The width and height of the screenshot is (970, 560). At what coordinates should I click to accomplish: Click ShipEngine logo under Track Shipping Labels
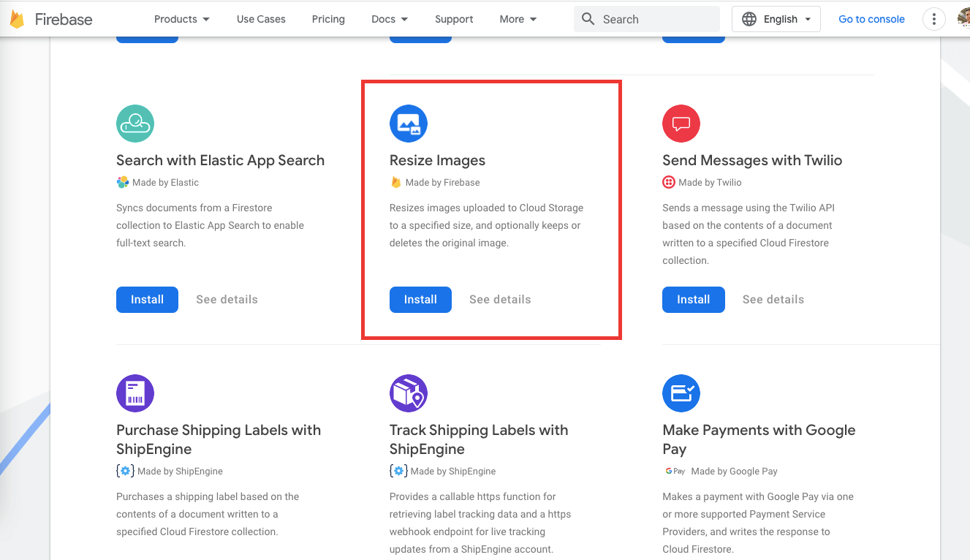(398, 471)
